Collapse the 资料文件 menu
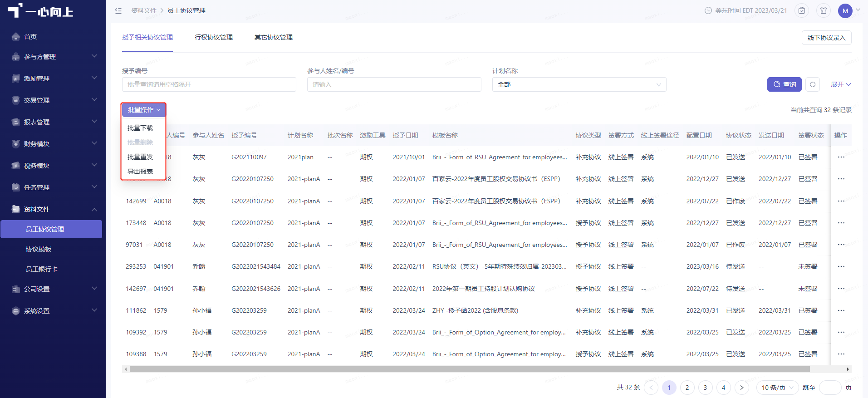868x398 pixels. (x=94, y=209)
